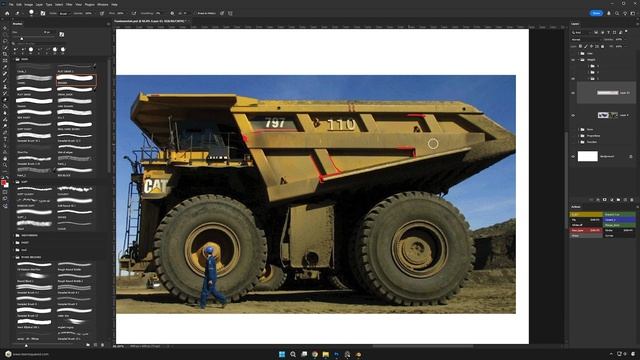Open the Layer menu
The width and height of the screenshot is (640, 360).
tap(39, 4)
